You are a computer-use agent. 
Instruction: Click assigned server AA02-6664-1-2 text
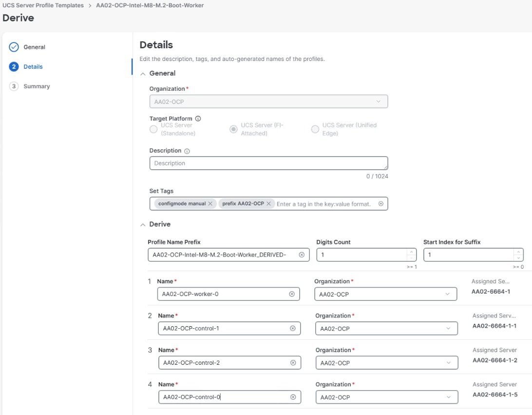pyautogui.click(x=495, y=360)
